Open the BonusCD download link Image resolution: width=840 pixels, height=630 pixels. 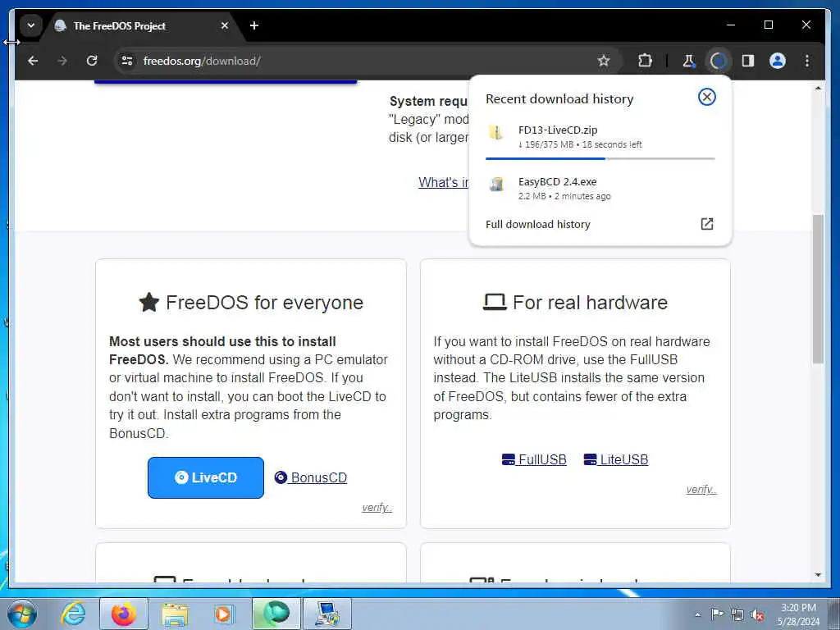tap(311, 477)
